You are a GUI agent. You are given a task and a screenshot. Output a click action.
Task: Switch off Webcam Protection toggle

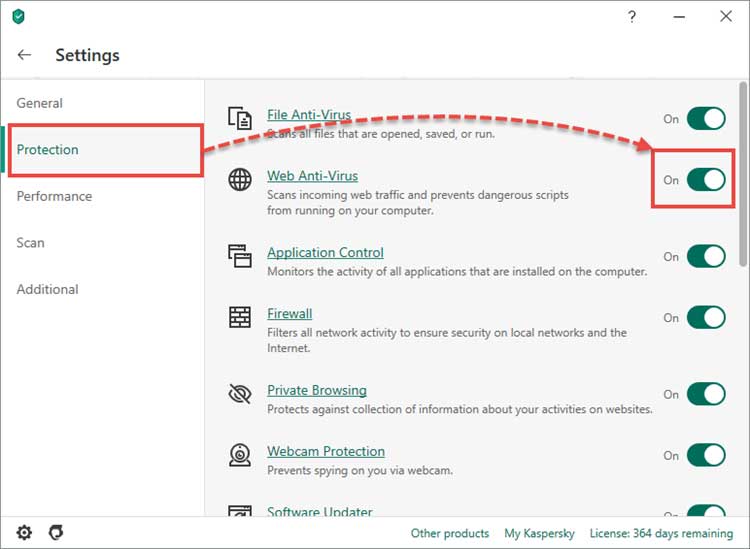(x=706, y=455)
